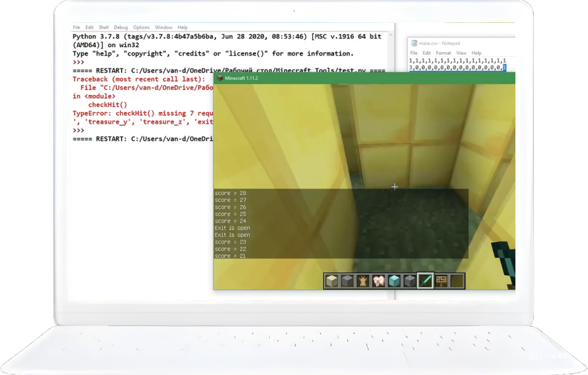This screenshot has width=588, height=375.
Task: Click the Python 3.7.8 version banner line
Action: coord(227,36)
